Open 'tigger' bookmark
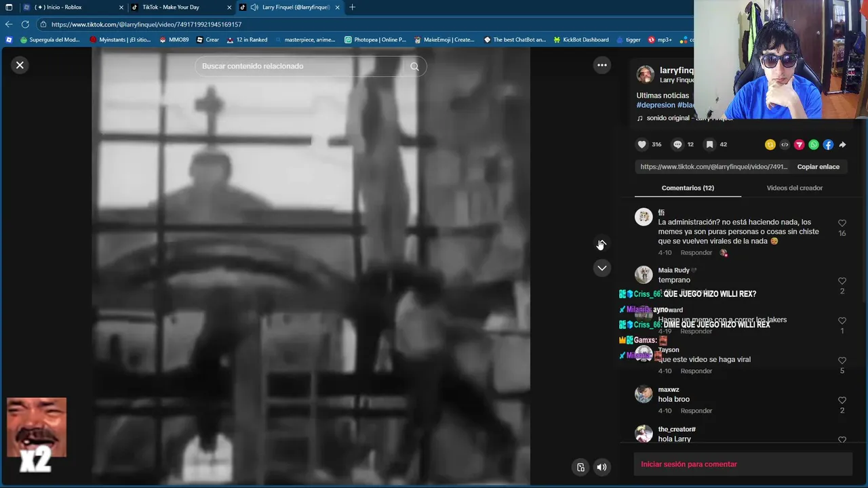This screenshot has height=488, width=868. point(628,40)
